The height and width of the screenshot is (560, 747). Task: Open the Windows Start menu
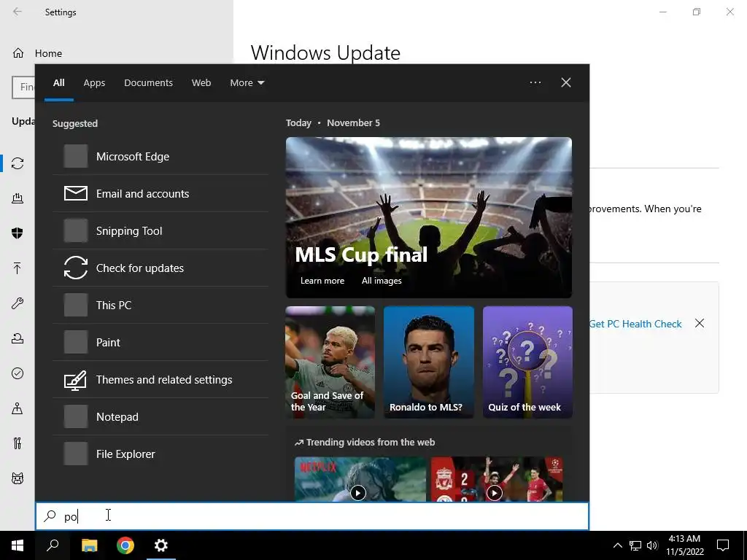click(x=18, y=545)
